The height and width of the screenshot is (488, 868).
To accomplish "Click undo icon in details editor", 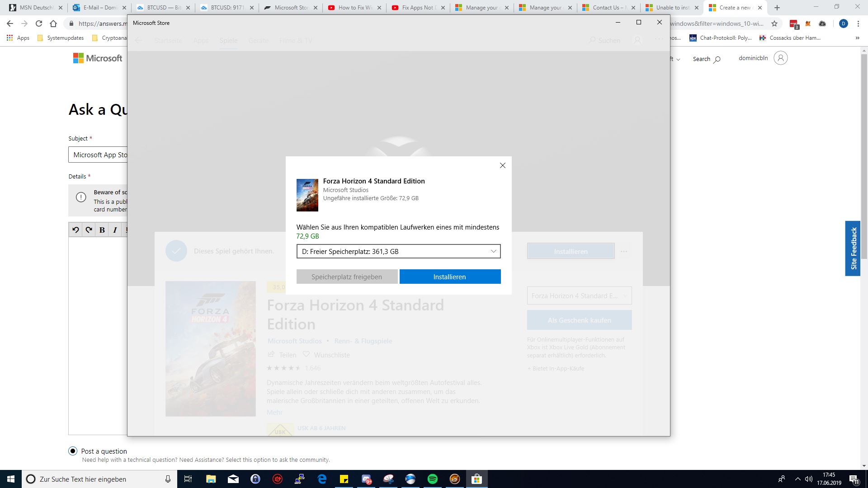I will (x=75, y=230).
